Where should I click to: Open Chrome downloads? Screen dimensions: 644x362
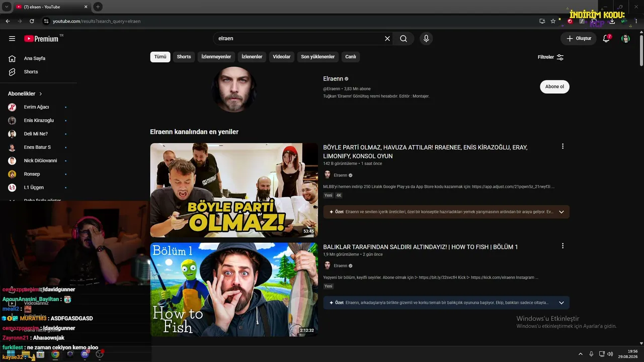(x=612, y=21)
